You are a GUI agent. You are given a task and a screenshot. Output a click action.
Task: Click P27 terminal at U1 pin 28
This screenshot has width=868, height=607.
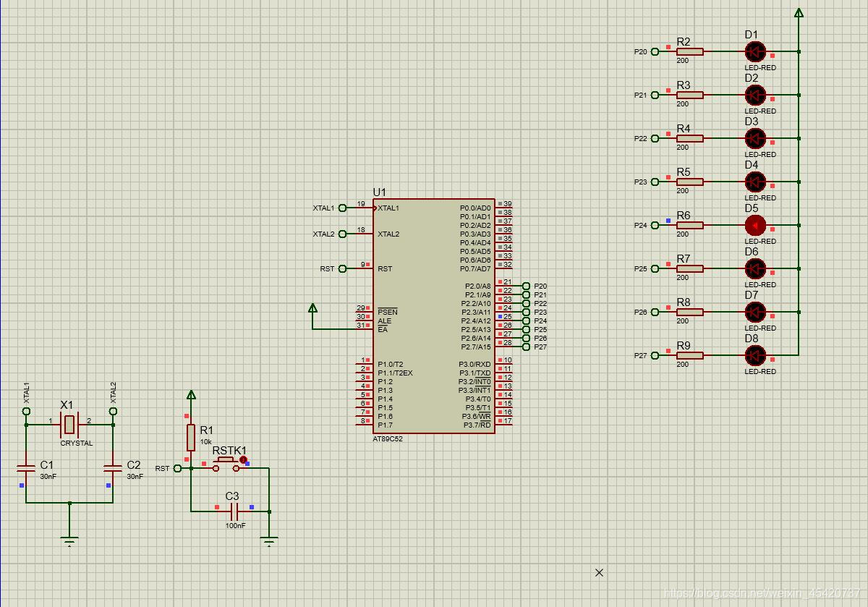(526, 347)
